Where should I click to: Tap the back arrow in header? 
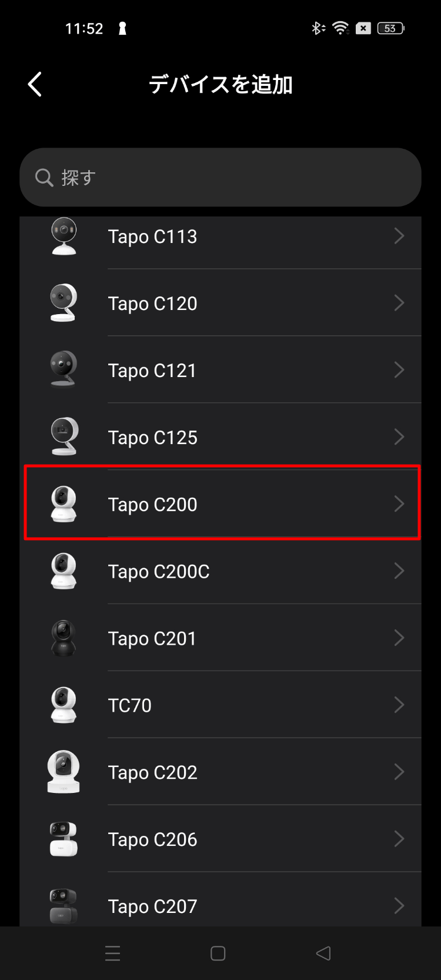(x=35, y=84)
